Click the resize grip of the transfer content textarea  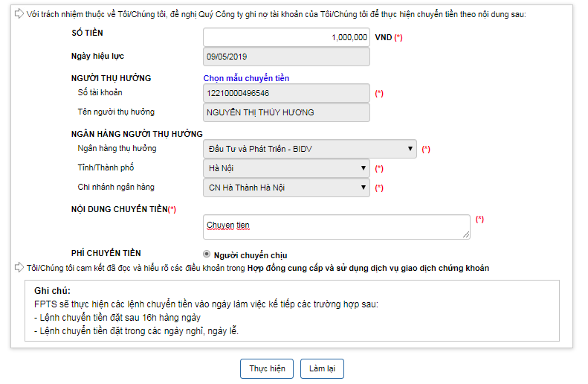pyautogui.click(x=466, y=234)
